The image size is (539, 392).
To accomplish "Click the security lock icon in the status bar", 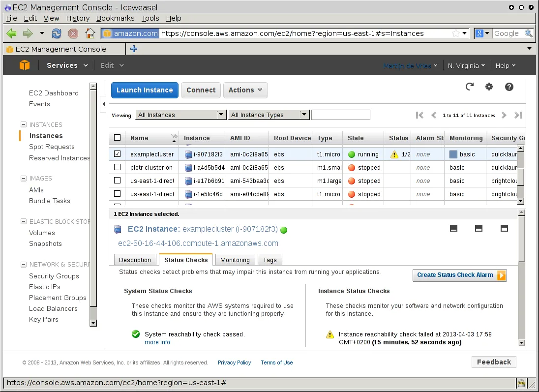I will pos(521,383).
